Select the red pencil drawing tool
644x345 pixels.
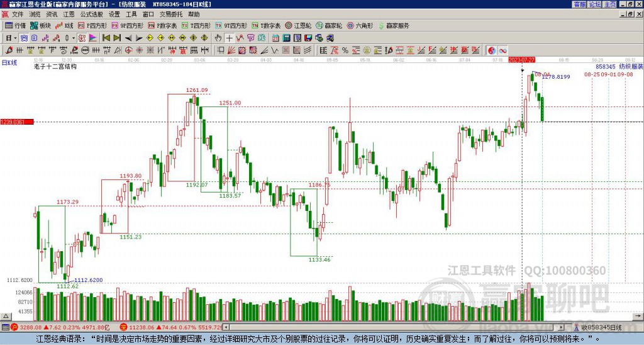[9, 50]
